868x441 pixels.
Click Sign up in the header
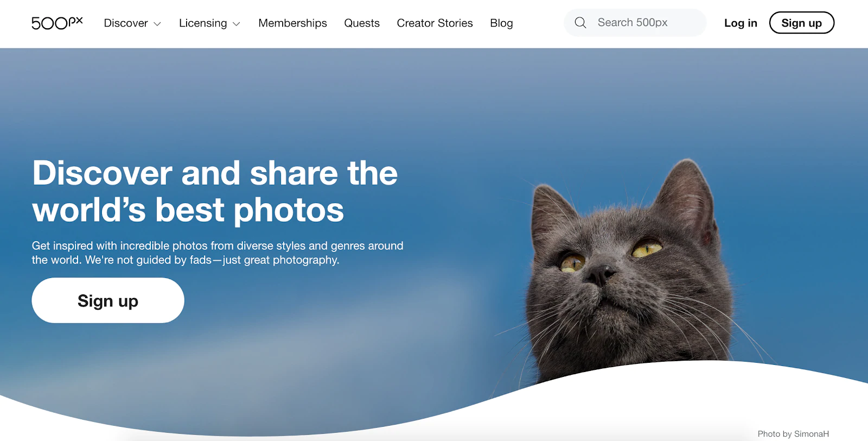click(801, 23)
